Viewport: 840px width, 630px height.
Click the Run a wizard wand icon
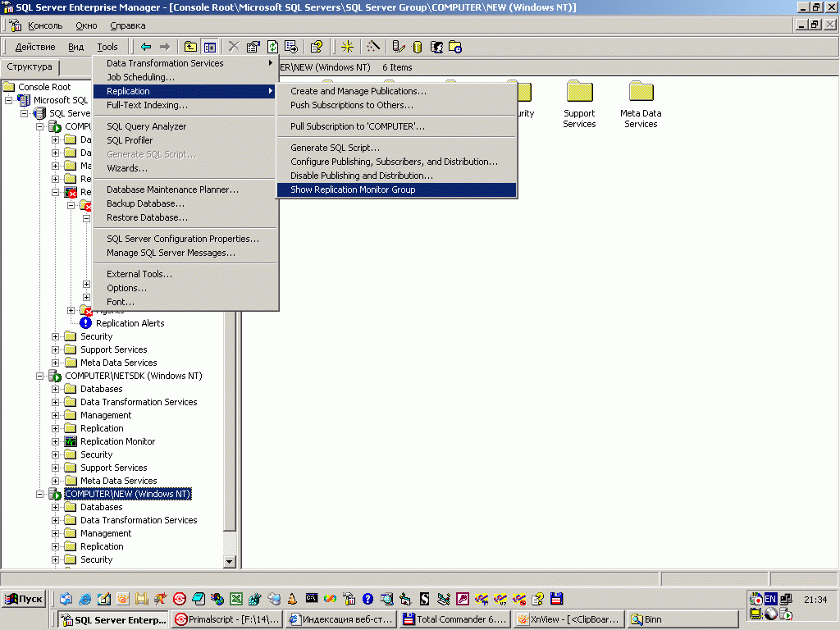tap(373, 47)
